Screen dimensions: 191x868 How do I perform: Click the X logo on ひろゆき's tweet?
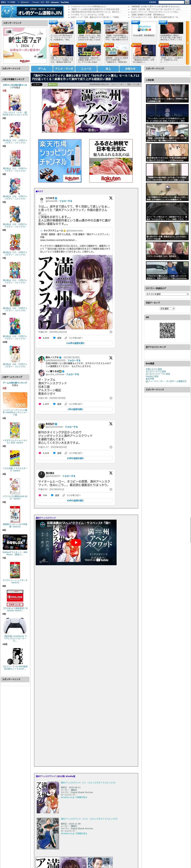[111, 198]
